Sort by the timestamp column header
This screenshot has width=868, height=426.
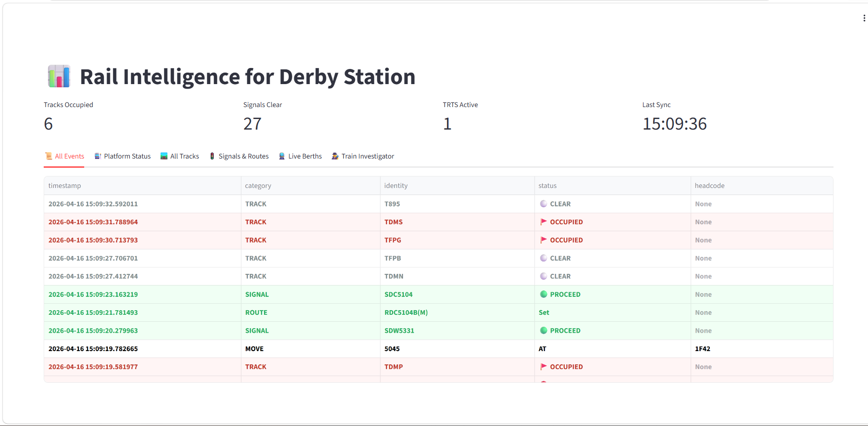[65, 186]
